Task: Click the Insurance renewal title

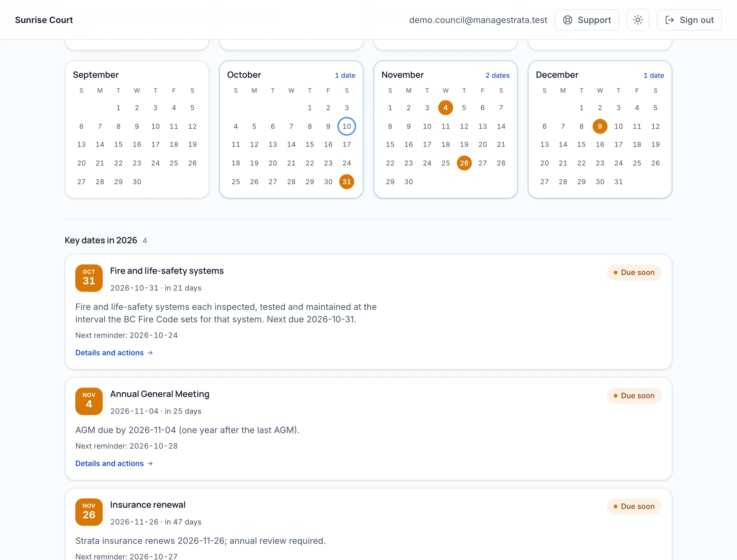Action: [x=148, y=505]
